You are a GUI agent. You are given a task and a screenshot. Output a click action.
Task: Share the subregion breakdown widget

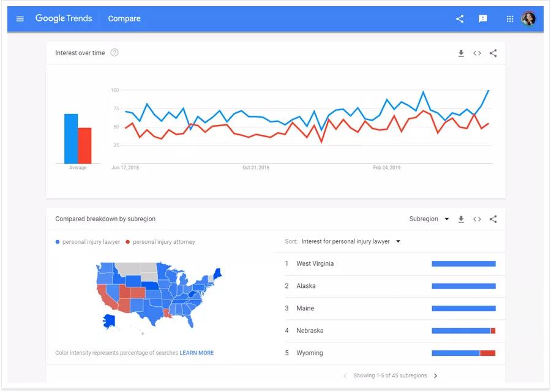pyautogui.click(x=493, y=219)
